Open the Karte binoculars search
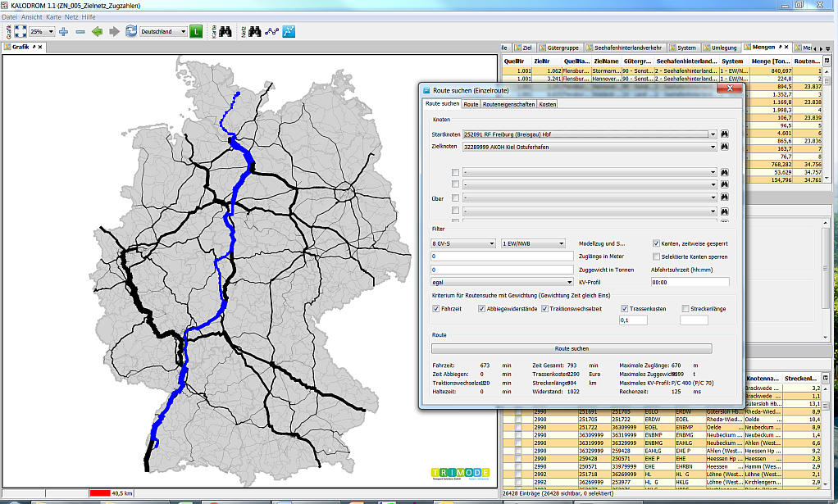Image resolution: width=838 pixels, height=504 pixels. [225, 31]
